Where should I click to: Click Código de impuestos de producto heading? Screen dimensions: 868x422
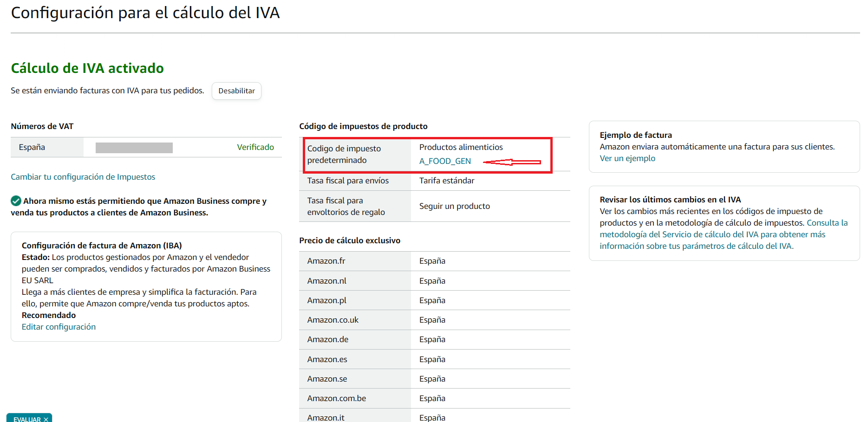point(363,126)
